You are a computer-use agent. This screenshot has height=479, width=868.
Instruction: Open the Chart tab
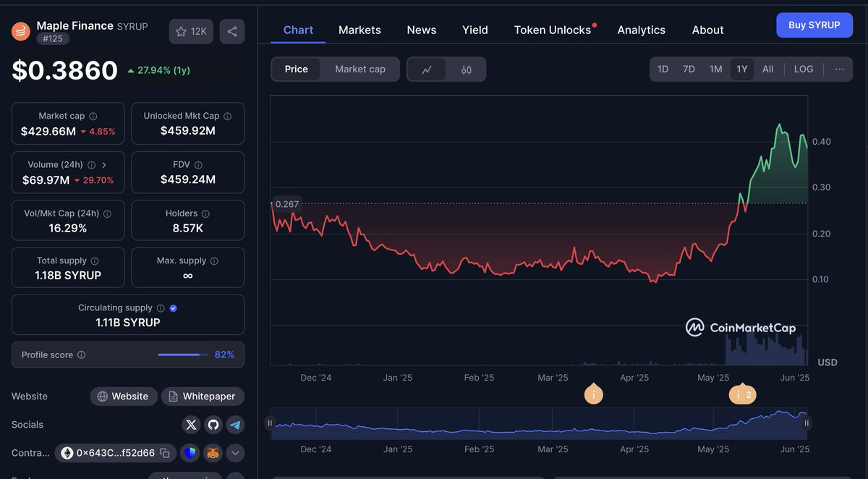[298, 30]
